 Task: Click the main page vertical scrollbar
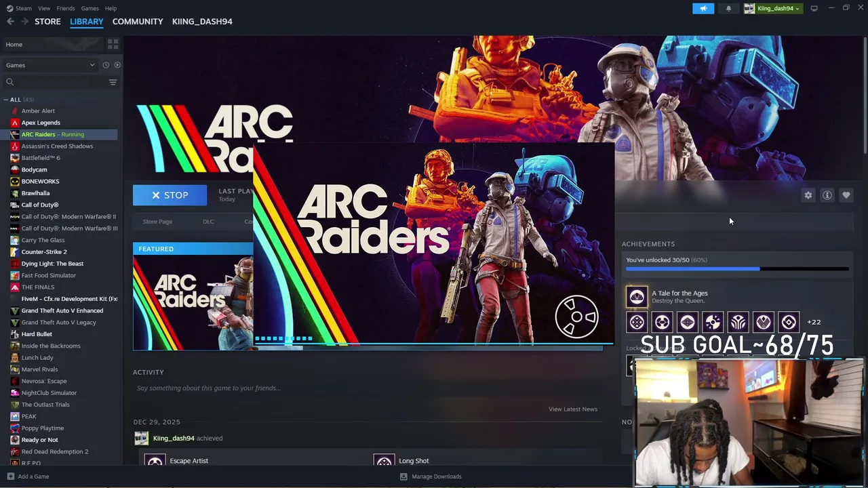[x=865, y=95]
